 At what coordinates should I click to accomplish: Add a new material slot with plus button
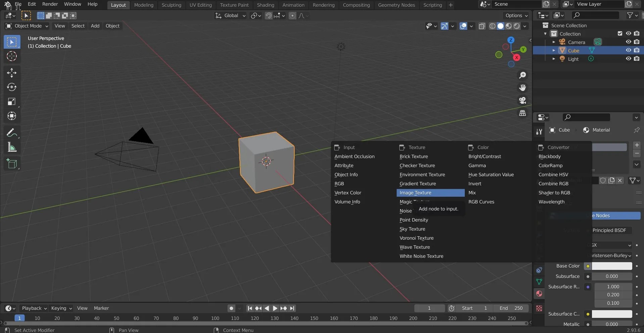637,145
